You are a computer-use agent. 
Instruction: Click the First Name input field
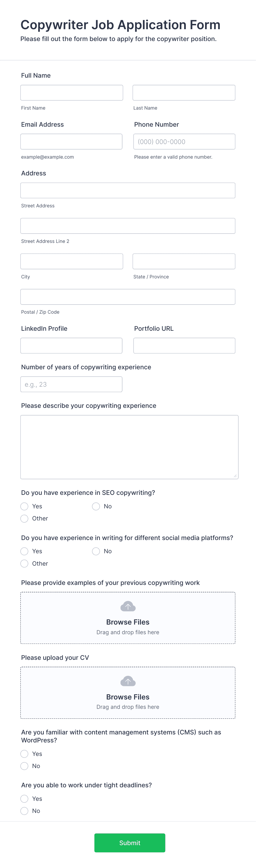71,92
